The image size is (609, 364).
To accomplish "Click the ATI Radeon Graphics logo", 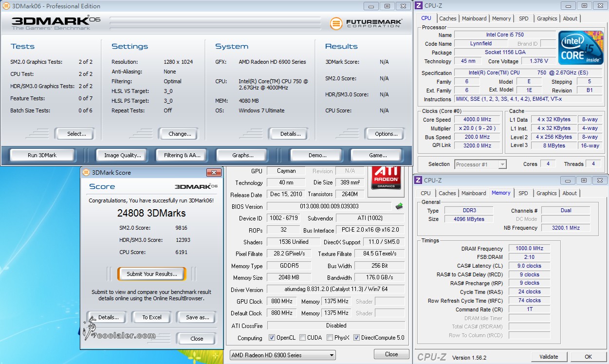I will (386, 178).
